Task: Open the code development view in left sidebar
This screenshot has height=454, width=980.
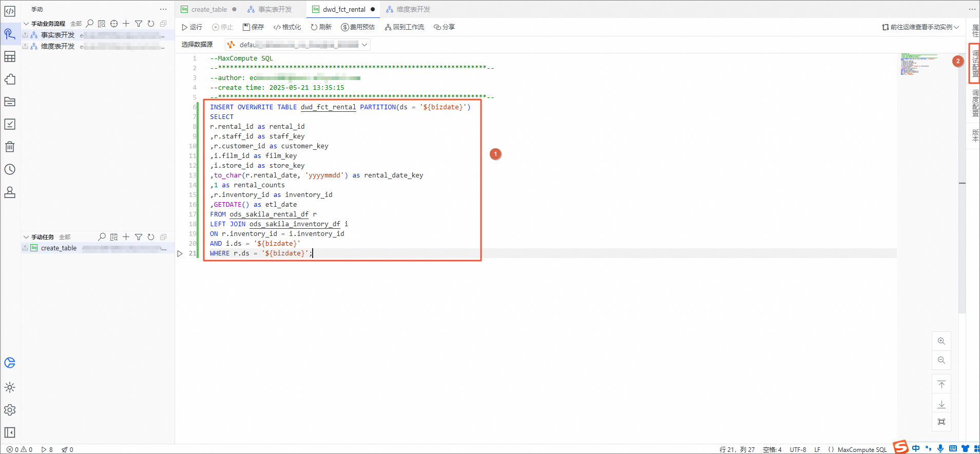Action: 10,11
